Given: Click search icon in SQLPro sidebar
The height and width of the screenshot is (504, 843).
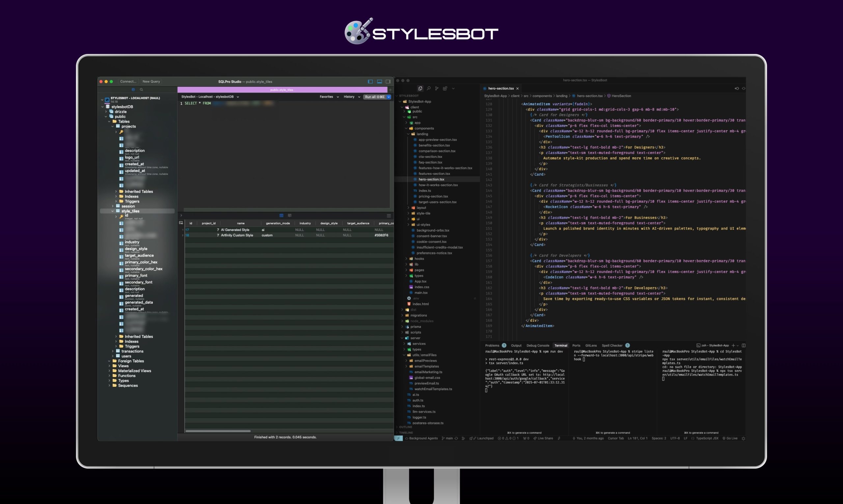Looking at the screenshot, I should tap(141, 90).
